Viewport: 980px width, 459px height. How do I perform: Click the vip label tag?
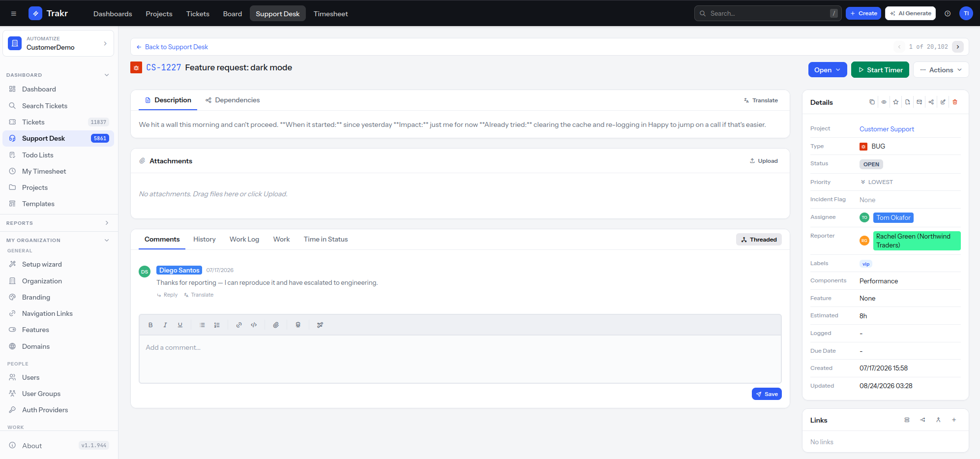pyautogui.click(x=866, y=264)
